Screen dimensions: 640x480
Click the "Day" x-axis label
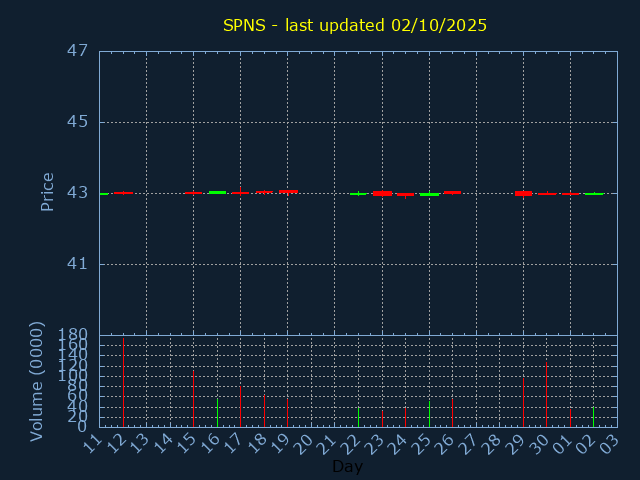[x=347, y=466]
